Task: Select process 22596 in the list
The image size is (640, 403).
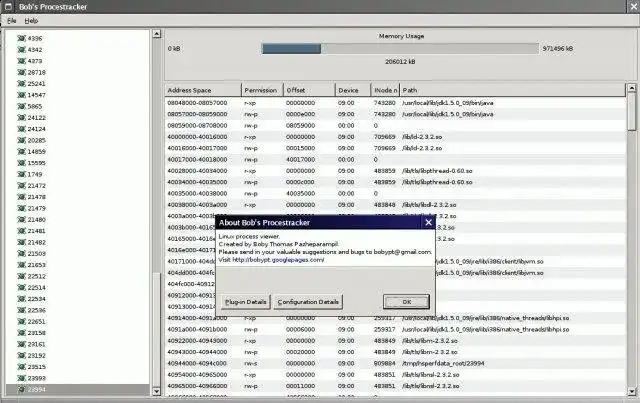Action: pos(36,310)
